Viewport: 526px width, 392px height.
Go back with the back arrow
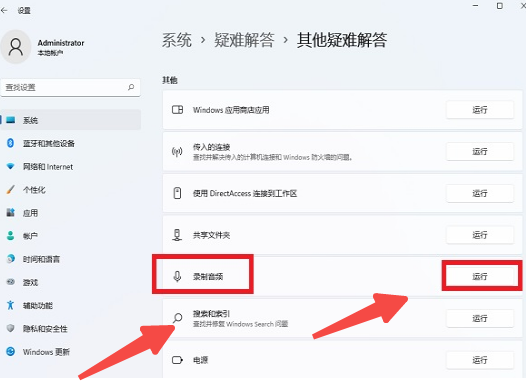click(x=4, y=11)
